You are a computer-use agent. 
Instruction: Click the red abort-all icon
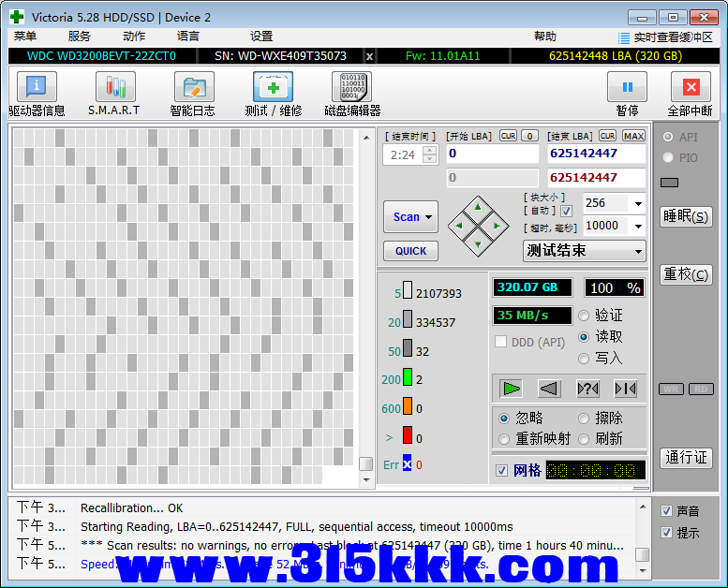click(x=691, y=88)
